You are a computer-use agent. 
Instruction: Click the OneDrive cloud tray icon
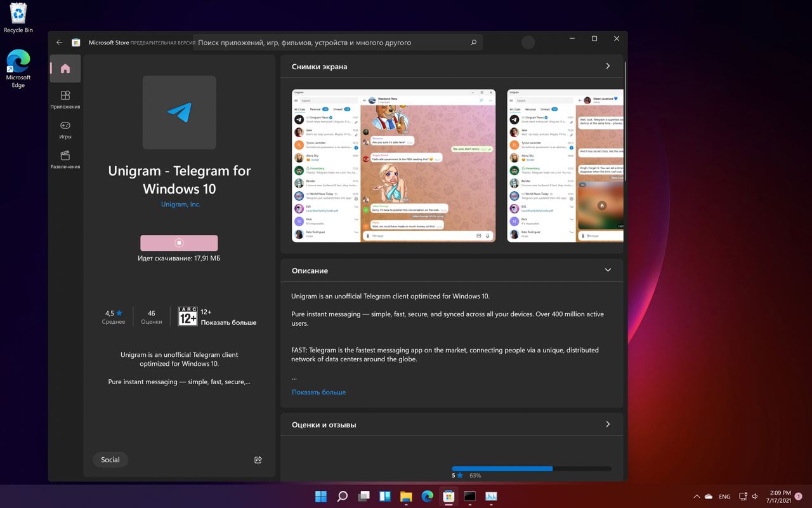[709, 497]
